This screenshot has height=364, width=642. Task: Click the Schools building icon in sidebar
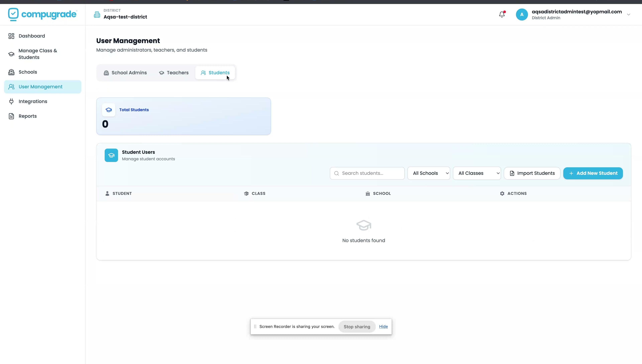(x=11, y=72)
